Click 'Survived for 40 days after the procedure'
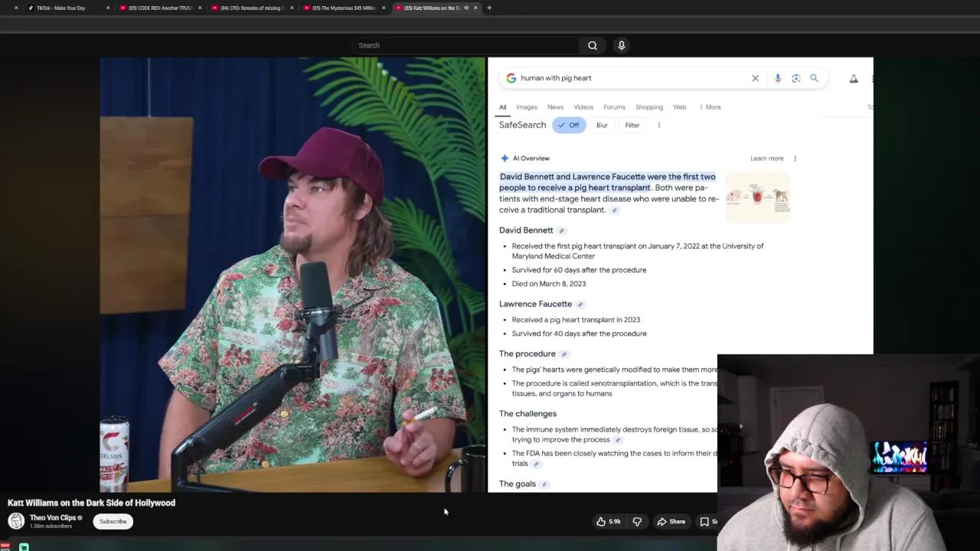 580,334
